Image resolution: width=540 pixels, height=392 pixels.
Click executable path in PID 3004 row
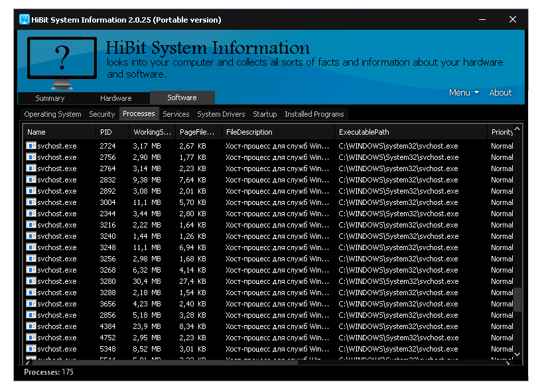pyautogui.click(x=399, y=202)
